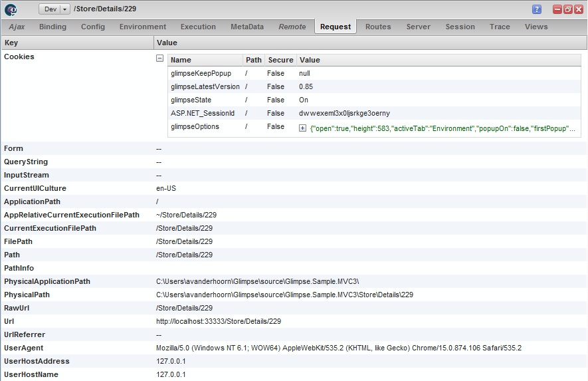Select the glimpseKeepPopup cookie name

[x=201, y=73]
